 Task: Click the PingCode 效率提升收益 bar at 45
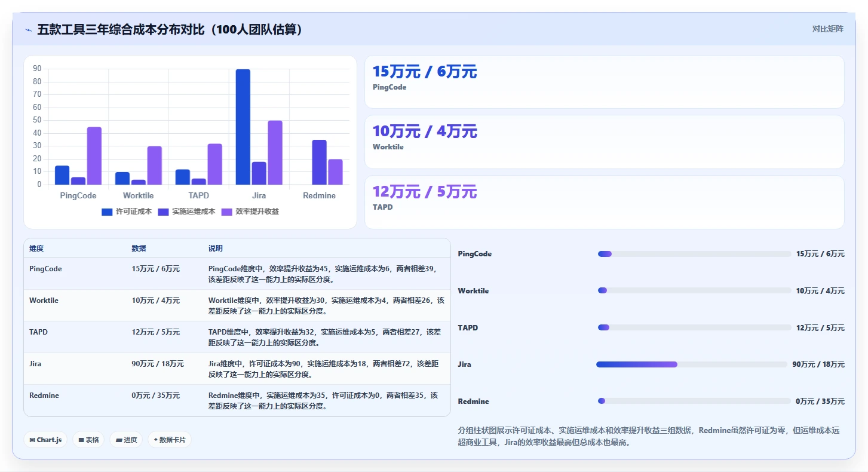[94, 155]
